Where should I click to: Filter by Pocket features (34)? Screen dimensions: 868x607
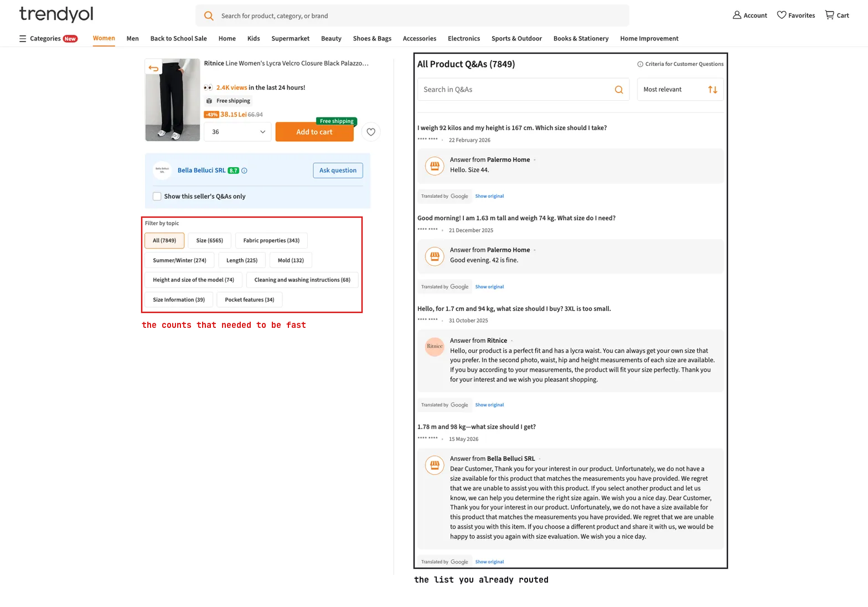coord(250,300)
